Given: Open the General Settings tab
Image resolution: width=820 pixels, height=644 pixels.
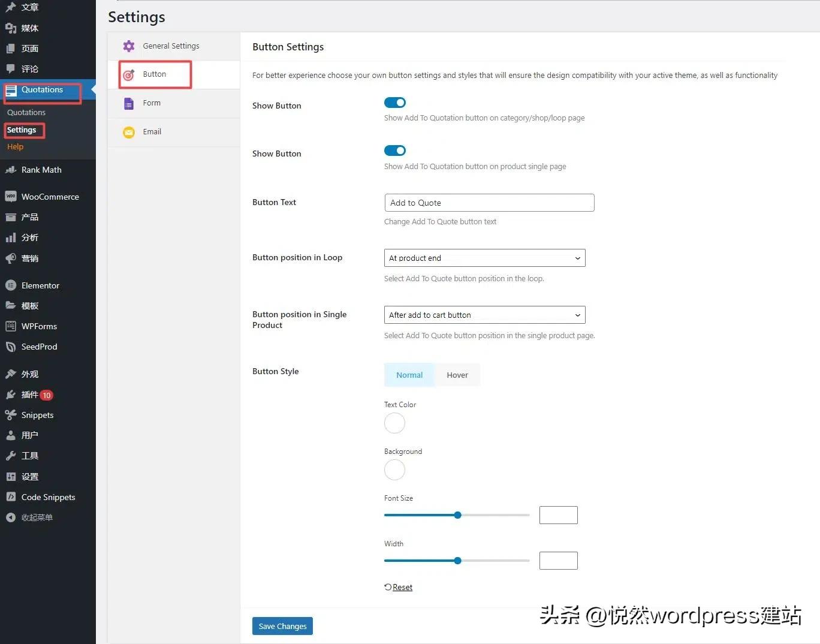Looking at the screenshot, I should [174, 46].
